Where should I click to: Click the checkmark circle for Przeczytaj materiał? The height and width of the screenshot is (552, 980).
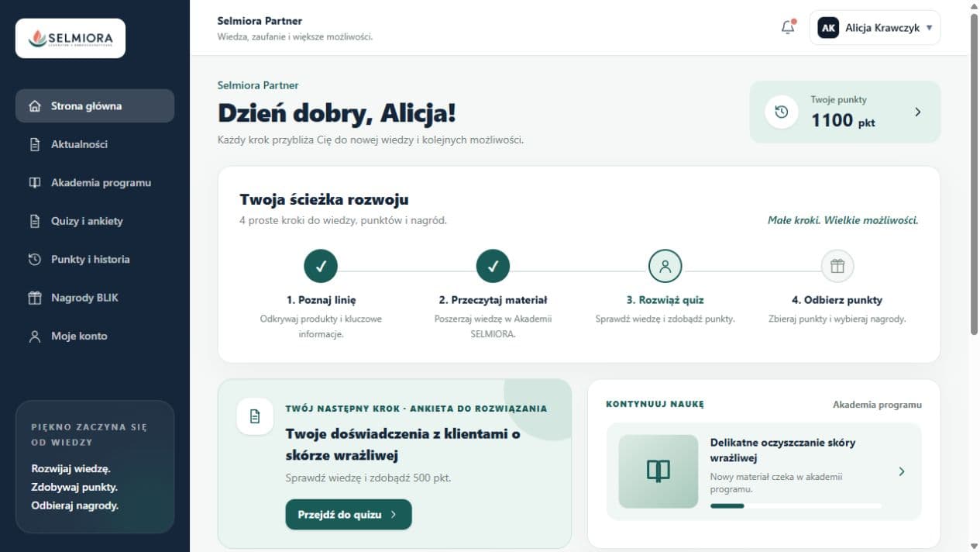[x=493, y=266]
